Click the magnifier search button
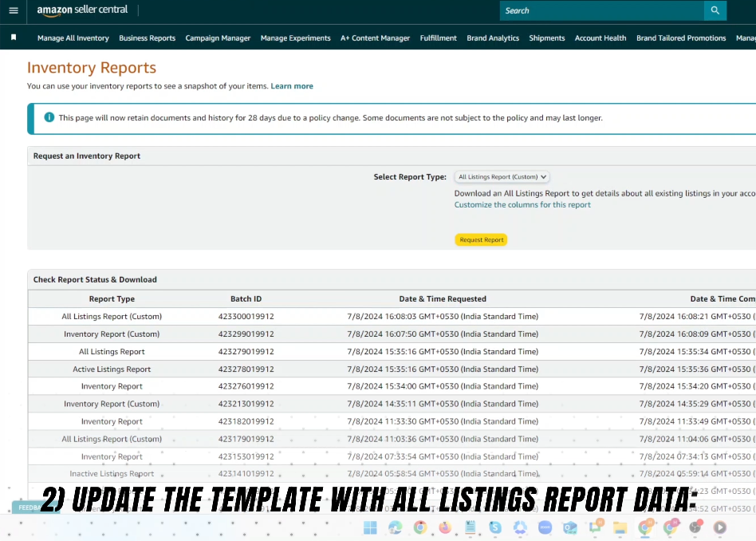This screenshot has height=541, width=756. coord(715,10)
